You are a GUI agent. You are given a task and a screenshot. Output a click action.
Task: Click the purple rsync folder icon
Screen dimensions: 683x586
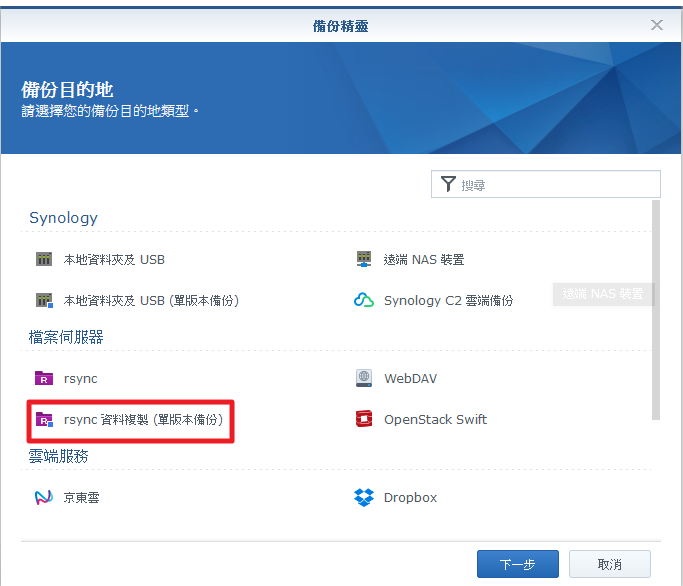pyautogui.click(x=44, y=378)
